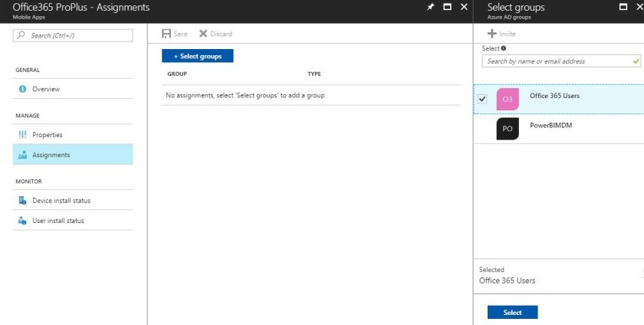Click the Invite label
This screenshot has height=325, width=644.
coord(508,34)
